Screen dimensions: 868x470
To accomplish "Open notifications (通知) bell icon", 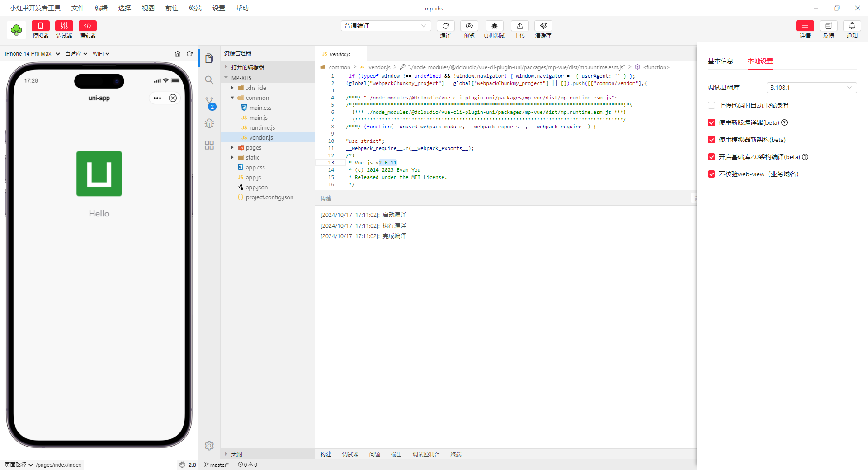I will [x=852, y=26].
